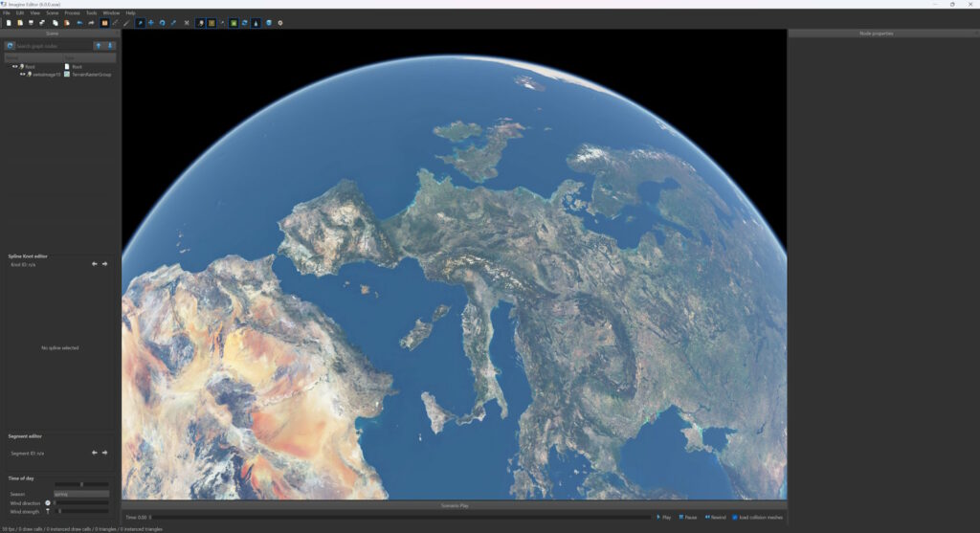Screen dimensions: 980x533
Task: Toggle the water drop toolbar button
Action: tap(256, 23)
